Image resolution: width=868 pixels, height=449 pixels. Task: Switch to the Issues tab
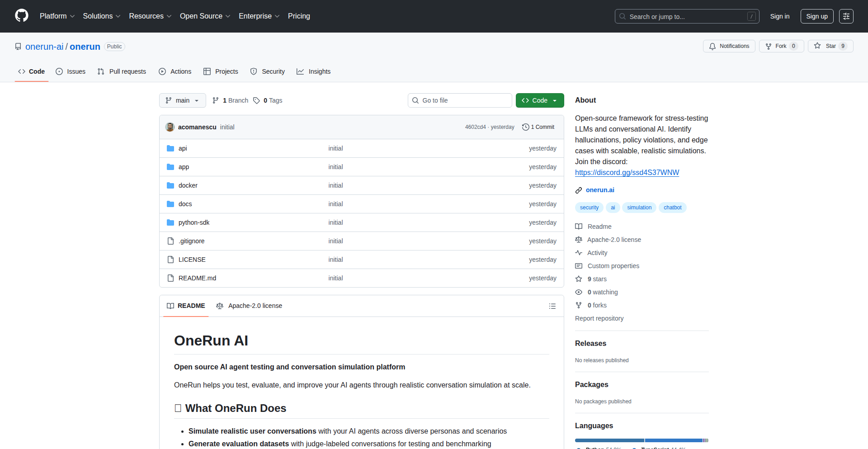[x=71, y=71]
